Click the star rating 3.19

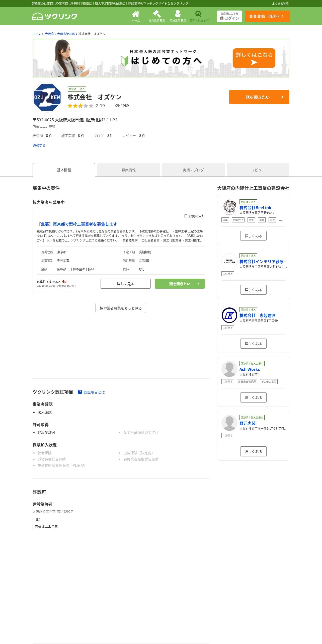pos(86,106)
